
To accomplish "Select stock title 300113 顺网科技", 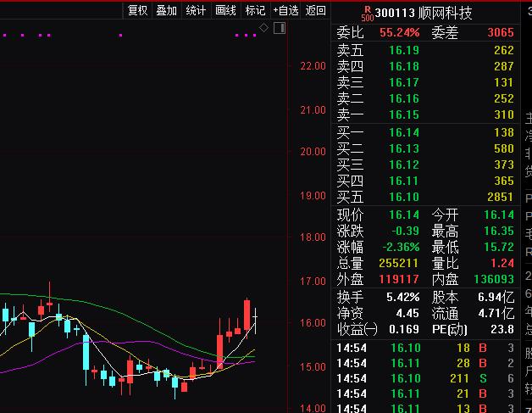I will click(x=424, y=14).
